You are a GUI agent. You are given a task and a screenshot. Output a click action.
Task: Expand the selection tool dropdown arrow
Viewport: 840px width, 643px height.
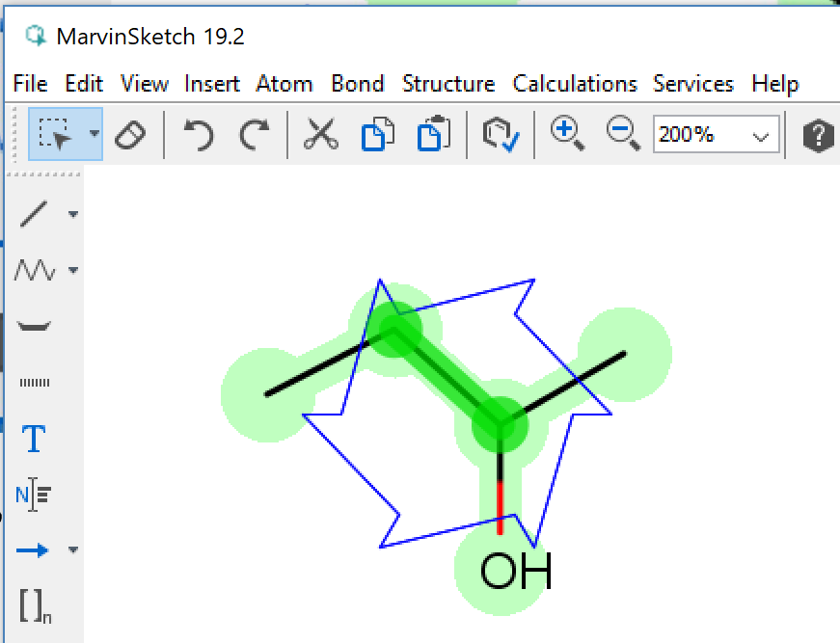coord(95,135)
